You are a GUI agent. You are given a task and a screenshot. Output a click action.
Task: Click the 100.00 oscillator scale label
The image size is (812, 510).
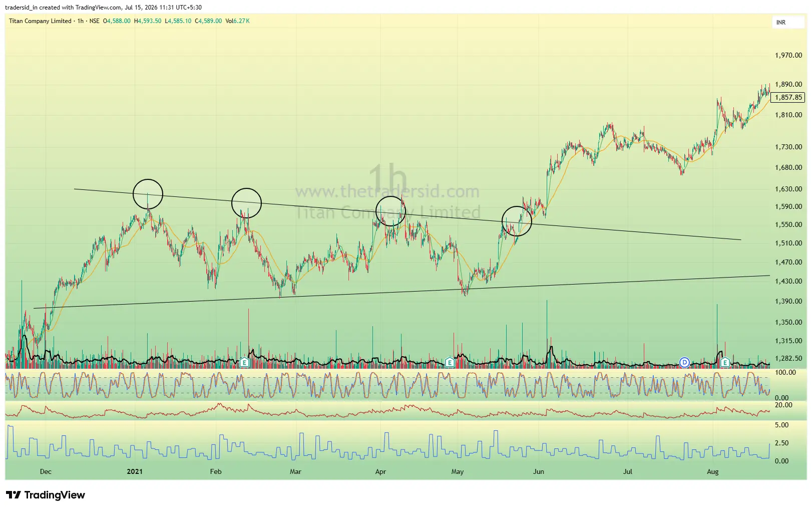coord(785,372)
